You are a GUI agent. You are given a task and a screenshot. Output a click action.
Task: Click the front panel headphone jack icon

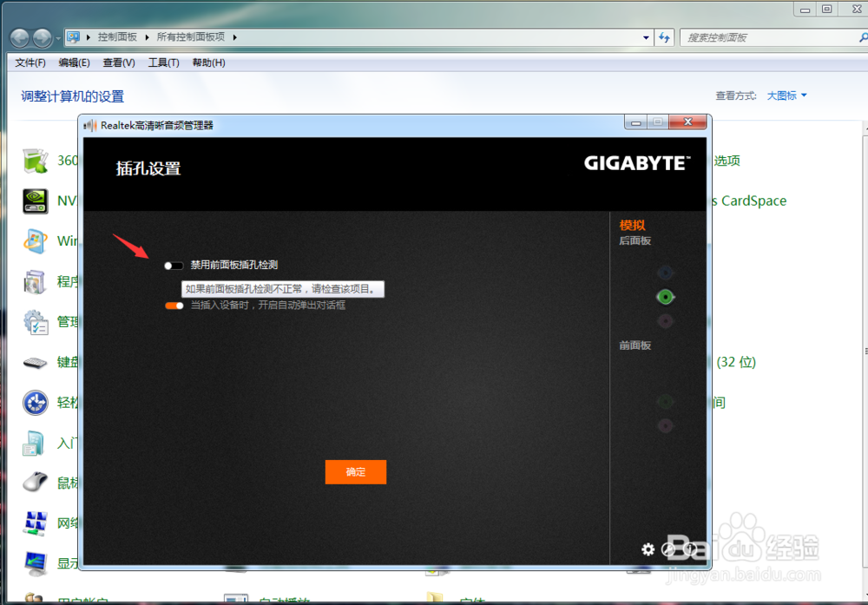[665, 400]
